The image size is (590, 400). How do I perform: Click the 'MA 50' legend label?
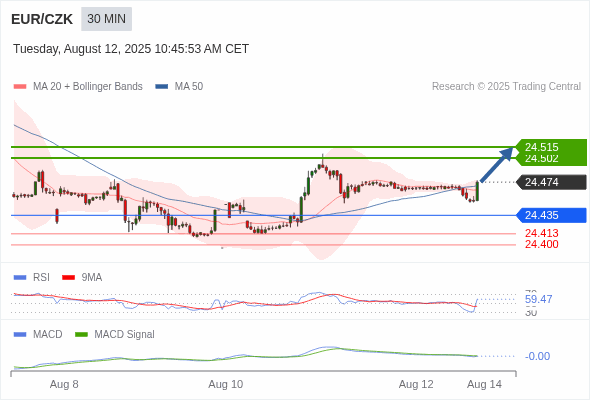[189, 87]
